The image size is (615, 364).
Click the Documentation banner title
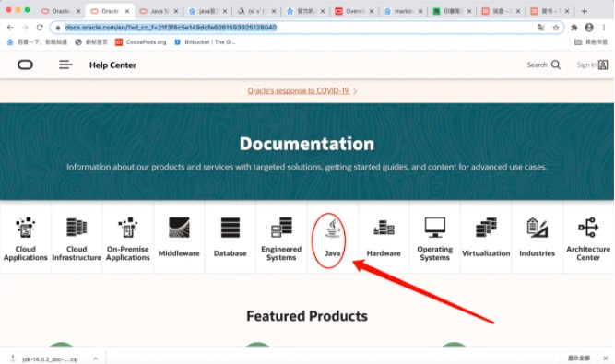[x=307, y=144]
